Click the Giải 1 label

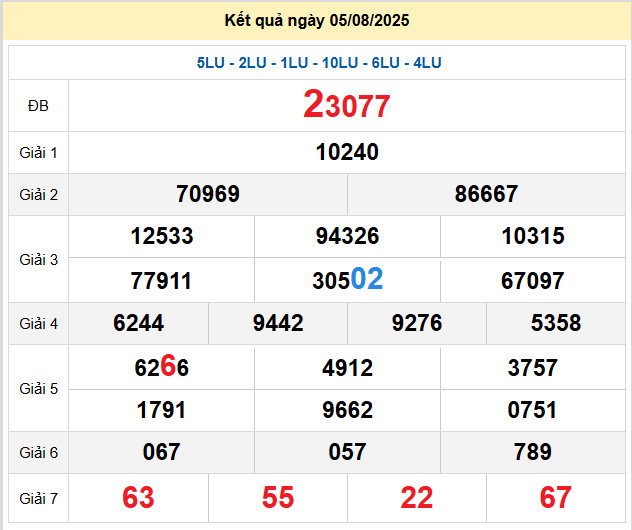pyautogui.click(x=38, y=153)
